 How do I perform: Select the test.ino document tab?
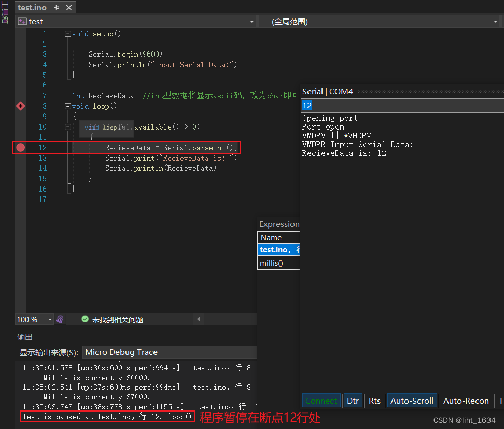[x=32, y=7]
